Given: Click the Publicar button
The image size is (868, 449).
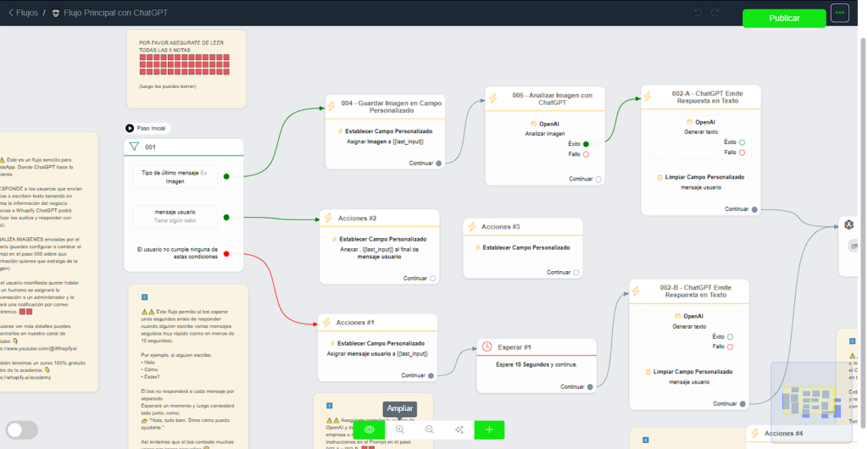Looking at the screenshot, I should [783, 18].
